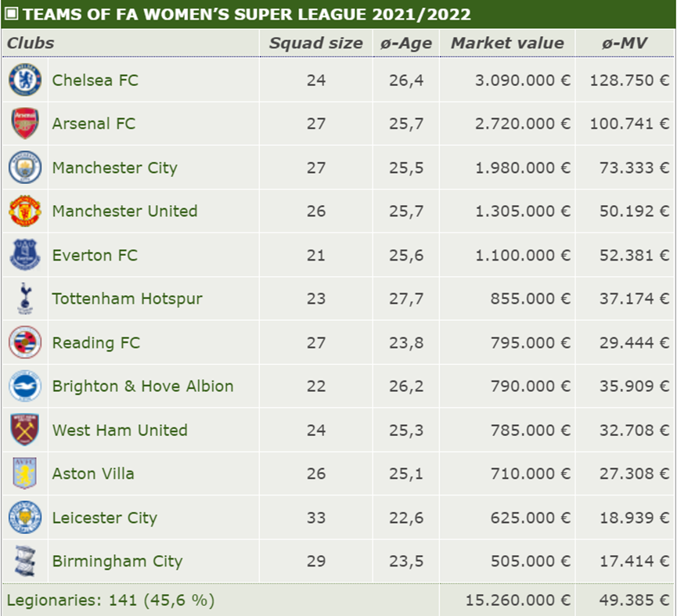Click the Reading FC crest icon
Viewport: 677px width, 616px height.
24,343
